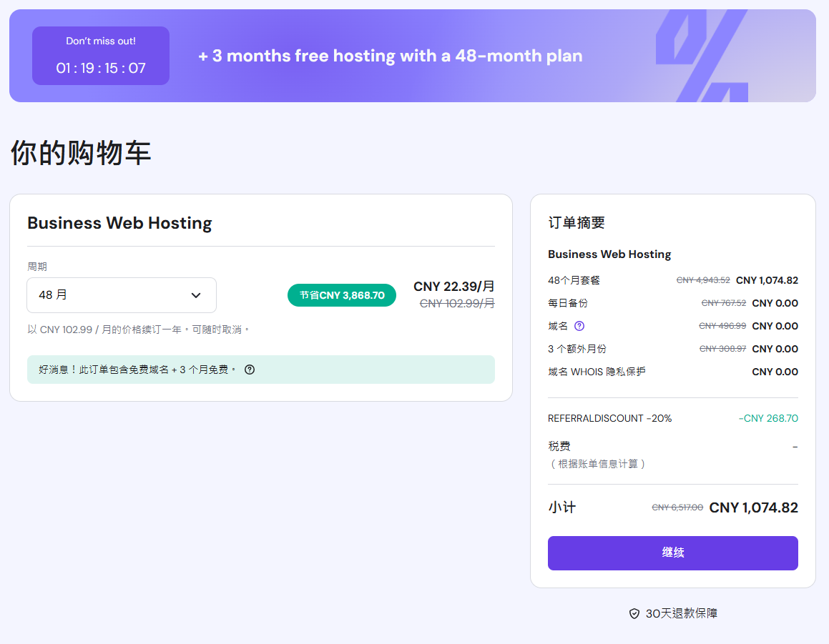Click the 3 months free hosting banner text
This screenshot has width=829, height=644.
pos(390,56)
